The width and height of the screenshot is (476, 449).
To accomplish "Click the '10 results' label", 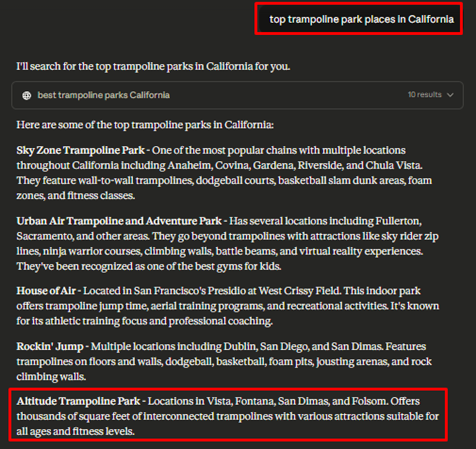I will pyautogui.click(x=424, y=95).
